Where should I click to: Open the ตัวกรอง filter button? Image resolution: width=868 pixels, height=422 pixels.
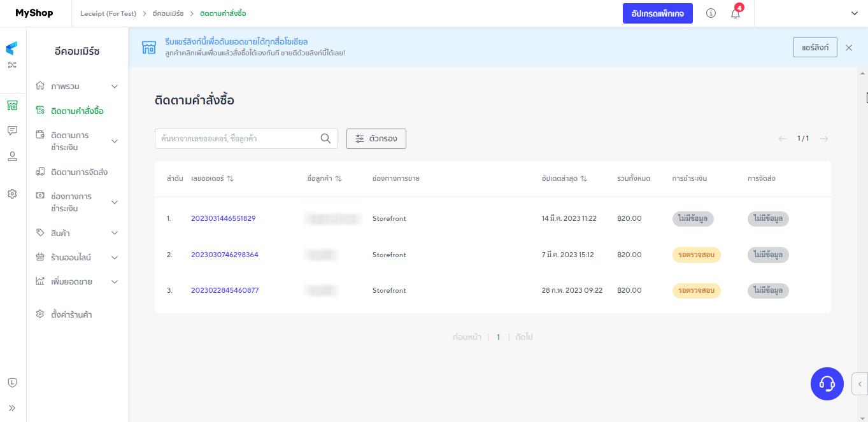tap(376, 139)
